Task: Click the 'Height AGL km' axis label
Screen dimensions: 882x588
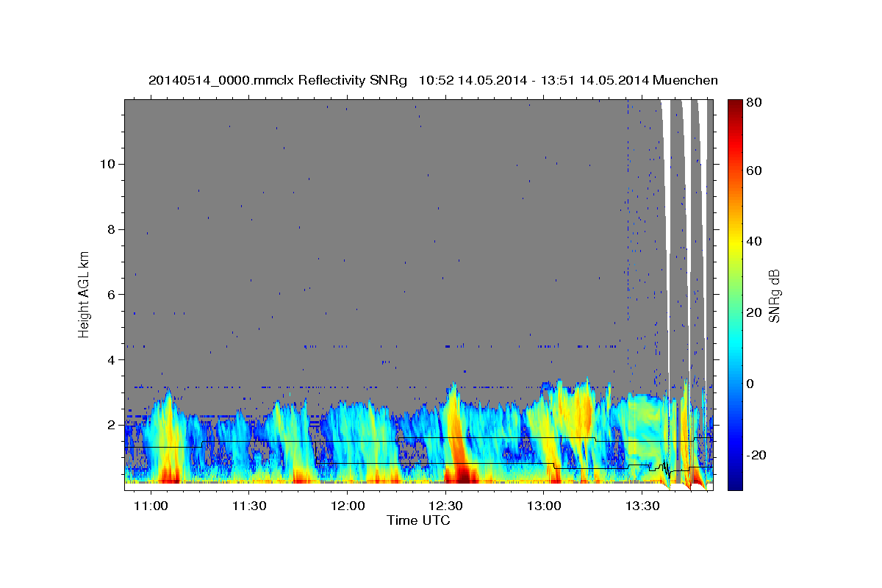Action: tap(85, 295)
